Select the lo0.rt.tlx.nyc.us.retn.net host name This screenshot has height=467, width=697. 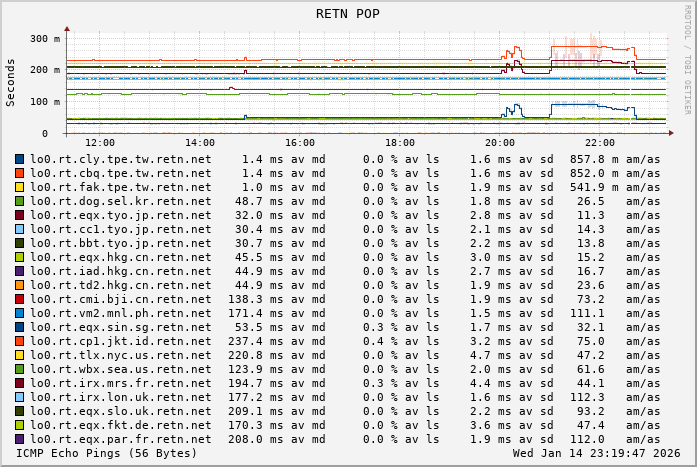point(121,355)
